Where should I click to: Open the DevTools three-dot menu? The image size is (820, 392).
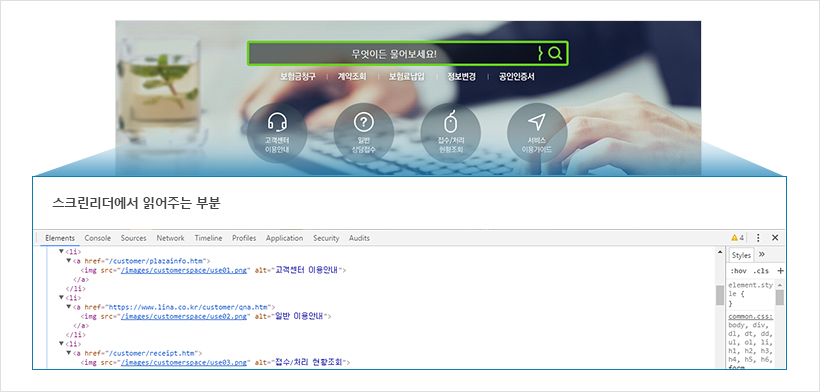[758, 238]
